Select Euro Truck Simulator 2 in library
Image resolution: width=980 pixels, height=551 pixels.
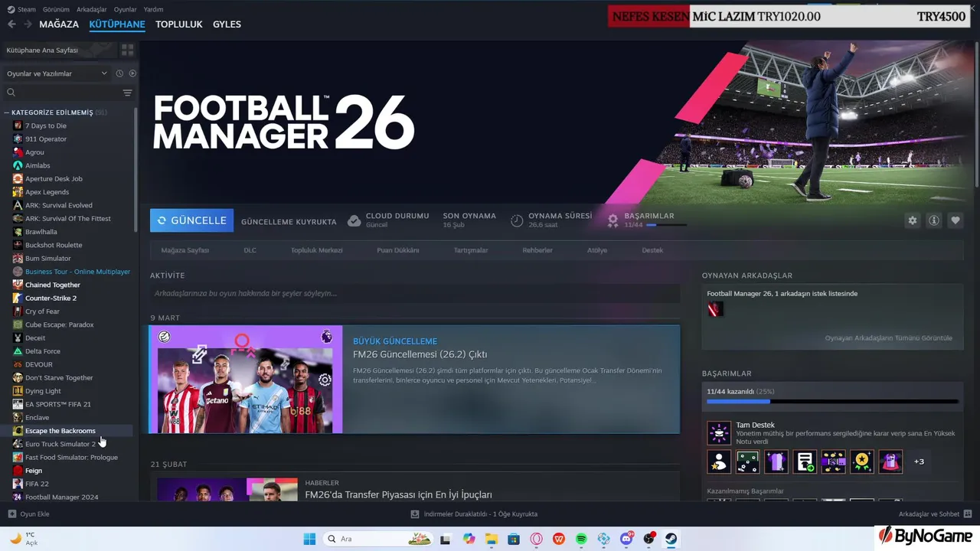pos(60,444)
